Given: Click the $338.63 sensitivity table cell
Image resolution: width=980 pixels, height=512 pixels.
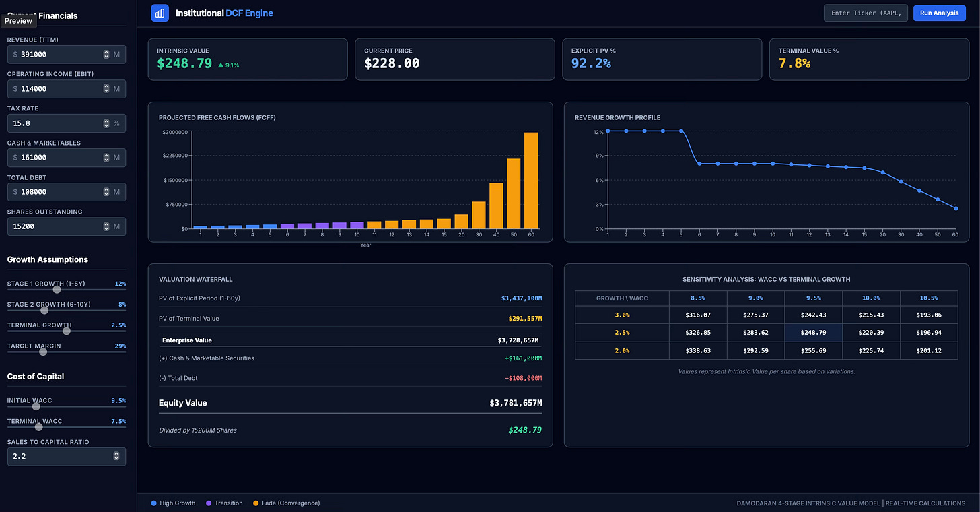Looking at the screenshot, I should point(699,350).
